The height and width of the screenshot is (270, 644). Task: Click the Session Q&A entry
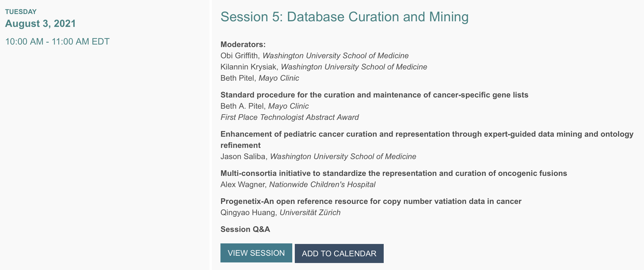[x=245, y=229]
